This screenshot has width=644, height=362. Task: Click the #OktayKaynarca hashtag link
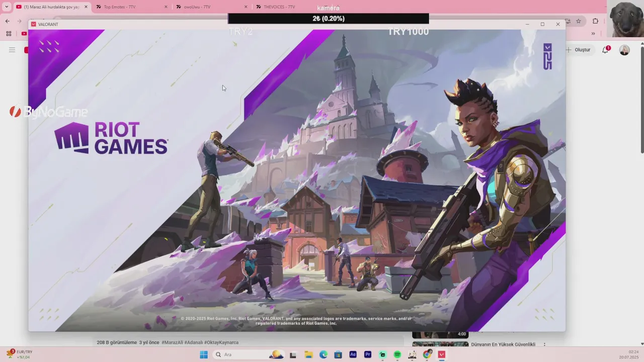(221, 342)
